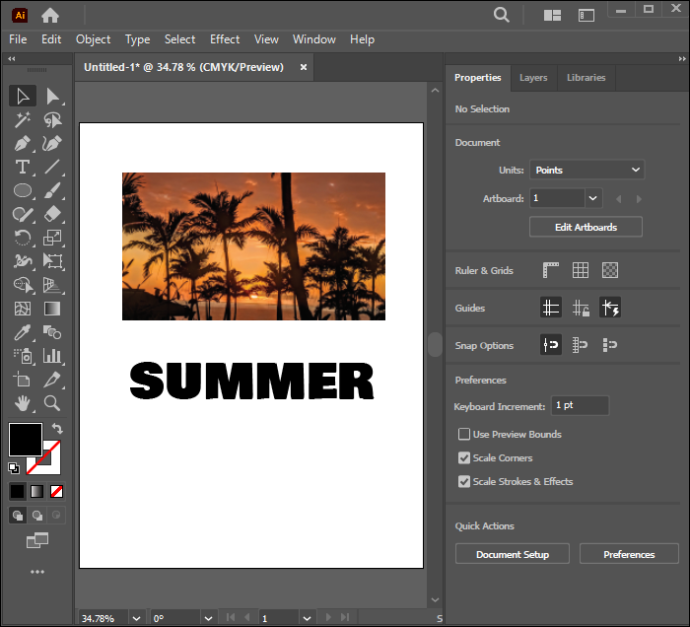Select the Column Graph tool
The width and height of the screenshot is (690, 627).
52,356
